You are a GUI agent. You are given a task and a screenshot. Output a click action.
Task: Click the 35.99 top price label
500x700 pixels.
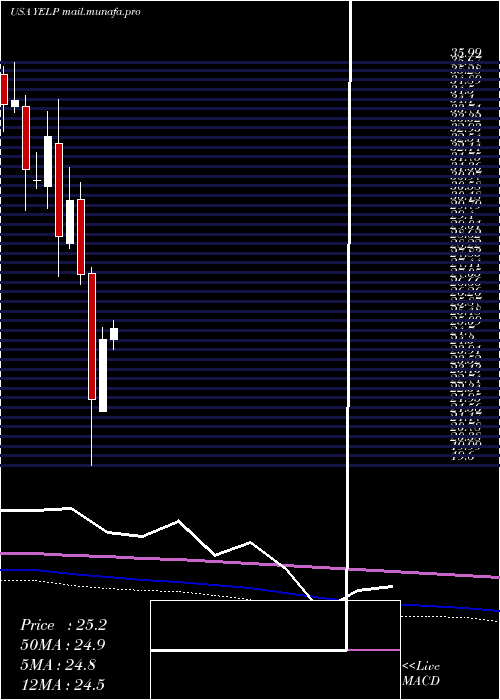point(466,54)
